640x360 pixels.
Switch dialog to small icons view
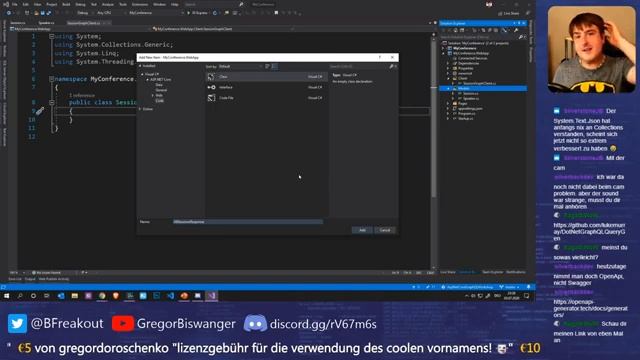click(268, 66)
